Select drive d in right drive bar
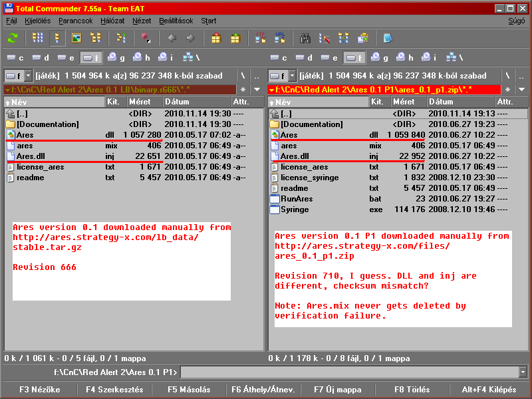The image size is (532, 399). [303, 57]
